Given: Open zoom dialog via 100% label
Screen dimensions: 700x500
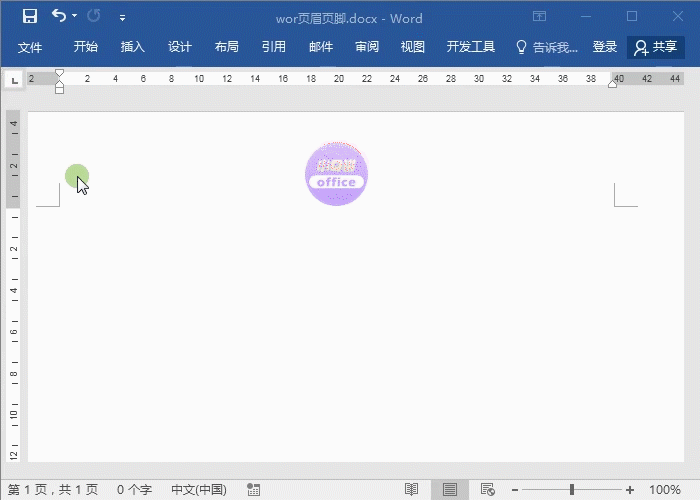Looking at the screenshot, I should [x=665, y=490].
